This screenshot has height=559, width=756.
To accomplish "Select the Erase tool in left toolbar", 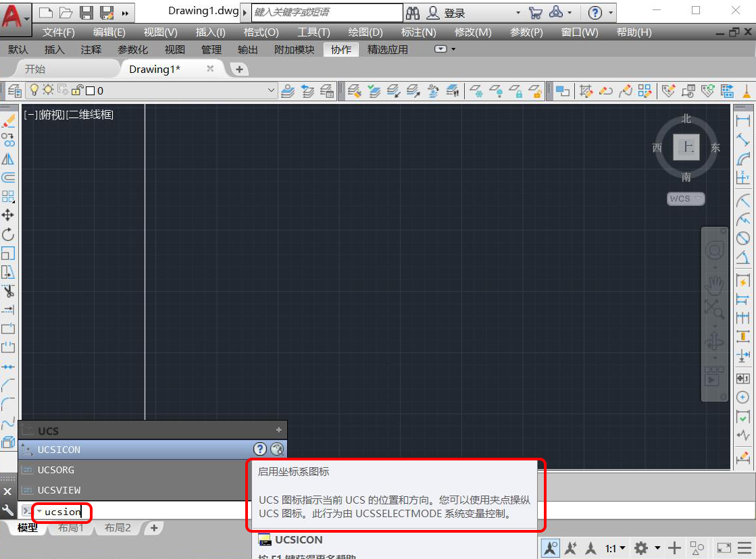I will [8, 122].
